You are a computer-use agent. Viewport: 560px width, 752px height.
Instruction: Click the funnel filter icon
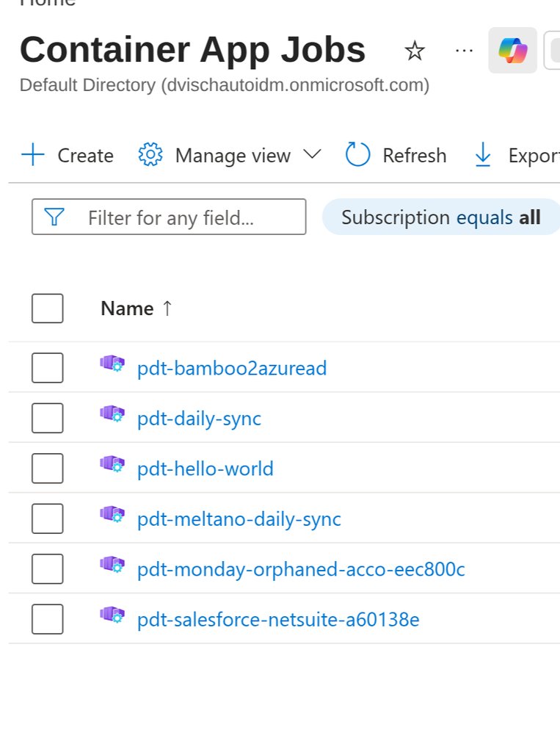54,217
